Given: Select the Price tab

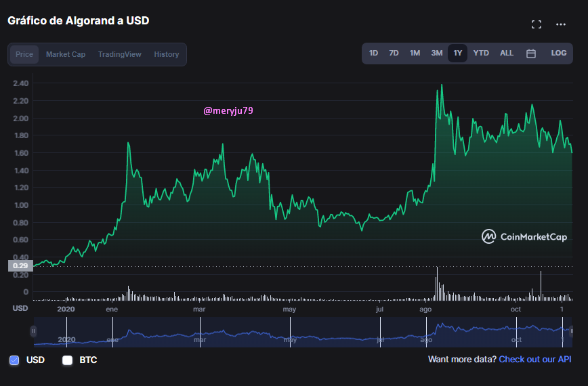Looking at the screenshot, I should point(24,54).
